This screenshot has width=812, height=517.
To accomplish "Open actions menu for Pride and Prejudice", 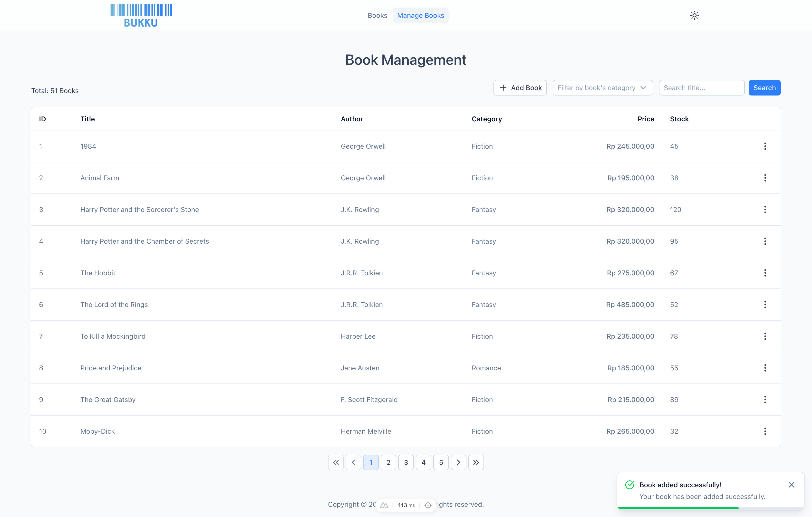I will (x=765, y=368).
